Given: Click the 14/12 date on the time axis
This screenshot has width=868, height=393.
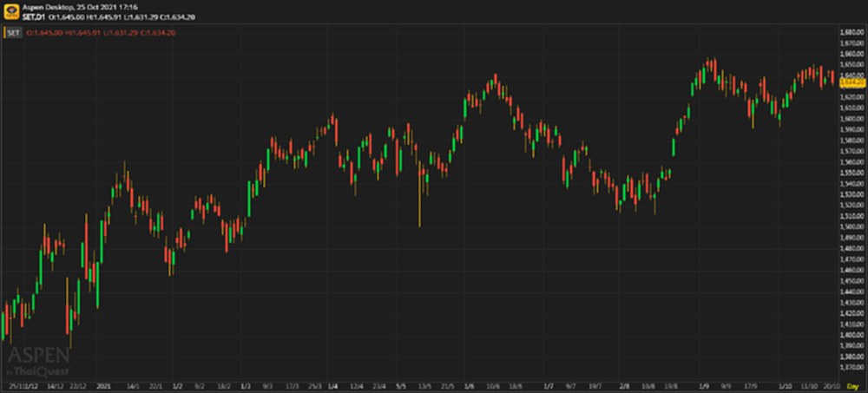Looking at the screenshot, I should coord(54,386).
